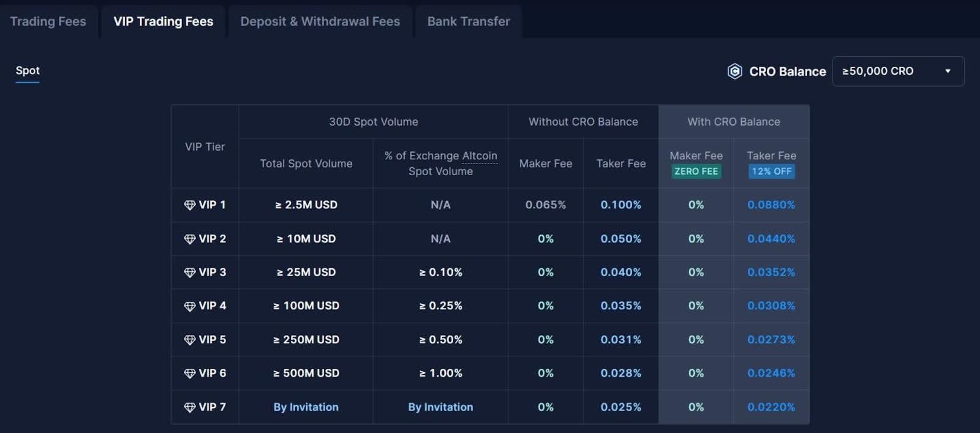Open the Deposit & Withdrawal Fees tab

[320, 21]
